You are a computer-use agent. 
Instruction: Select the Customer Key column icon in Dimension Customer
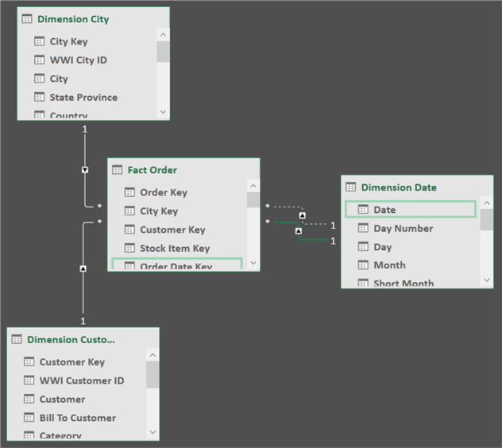coord(29,362)
